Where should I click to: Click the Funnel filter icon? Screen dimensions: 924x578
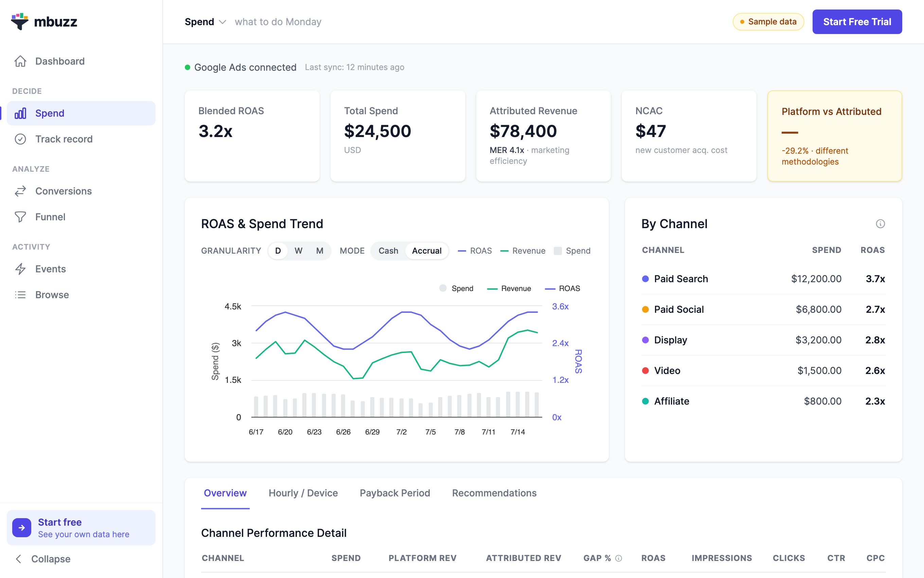click(x=20, y=217)
